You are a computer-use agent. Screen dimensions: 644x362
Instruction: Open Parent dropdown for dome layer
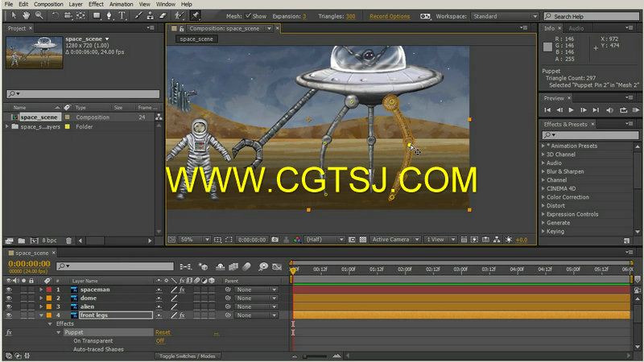[x=256, y=298]
